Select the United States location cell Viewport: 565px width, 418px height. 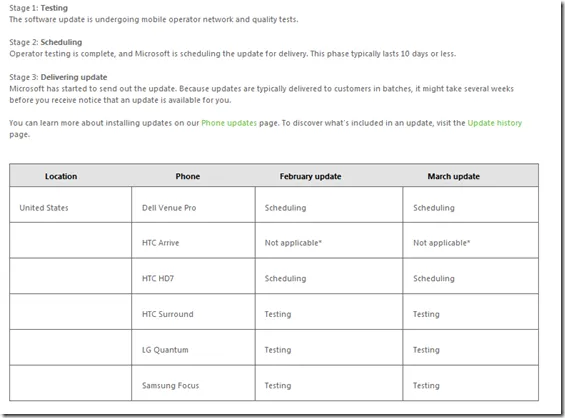tap(71, 204)
